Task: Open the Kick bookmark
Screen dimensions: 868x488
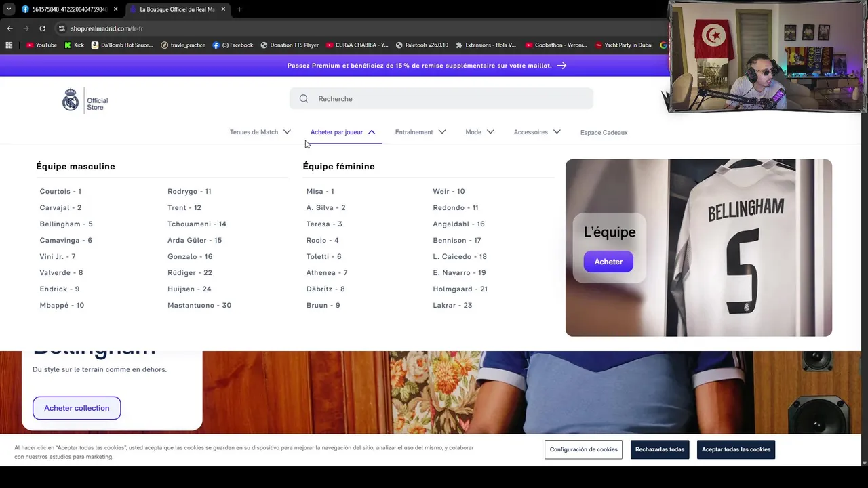Action: click(74, 45)
